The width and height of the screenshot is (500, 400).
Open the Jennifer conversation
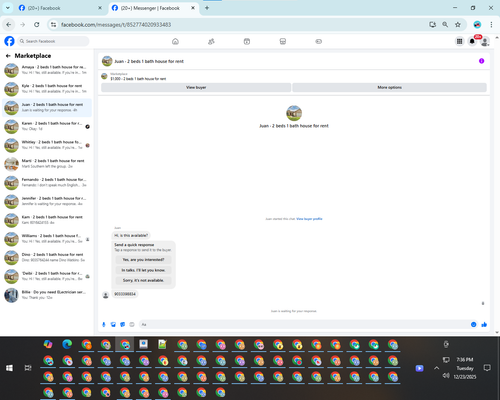pyautogui.click(x=47, y=201)
